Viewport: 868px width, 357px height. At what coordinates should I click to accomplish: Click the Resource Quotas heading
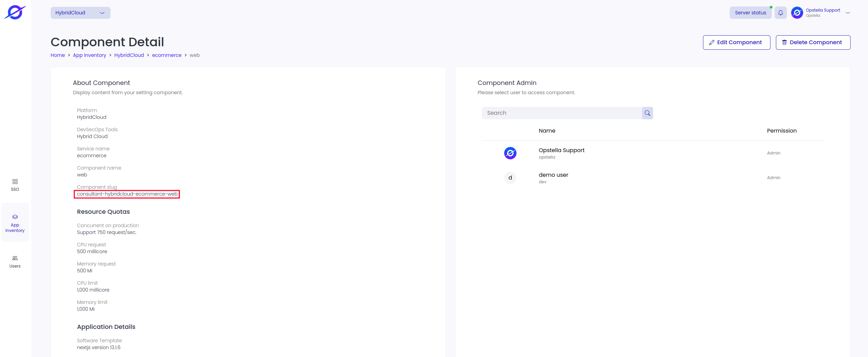(x=103, y=212)
